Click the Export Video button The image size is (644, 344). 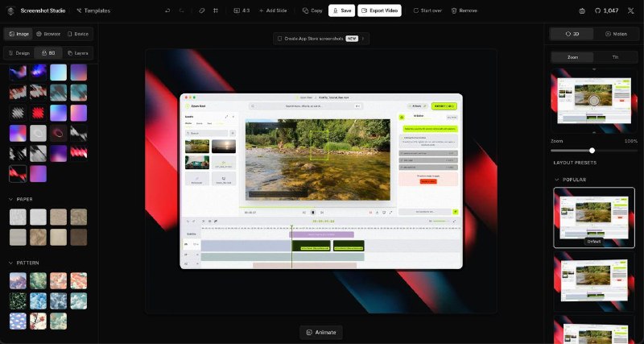tap(379, 10)
